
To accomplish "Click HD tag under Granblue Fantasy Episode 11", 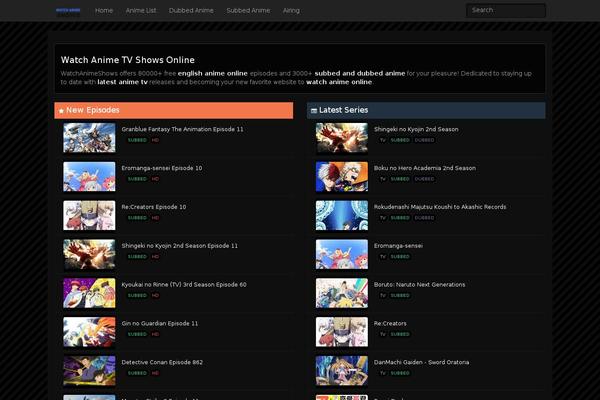I will click(x=155, y=140).
